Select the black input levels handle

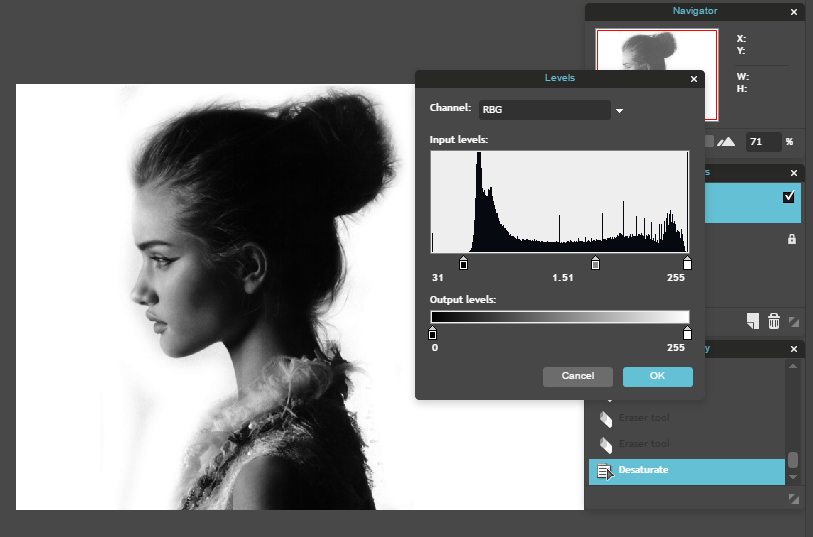click(464, 263)
